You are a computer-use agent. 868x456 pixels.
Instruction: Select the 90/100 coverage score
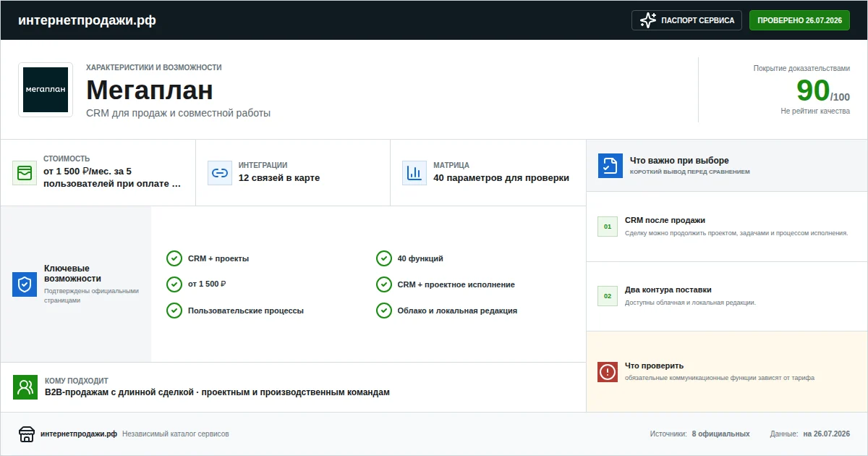point(823,91)
